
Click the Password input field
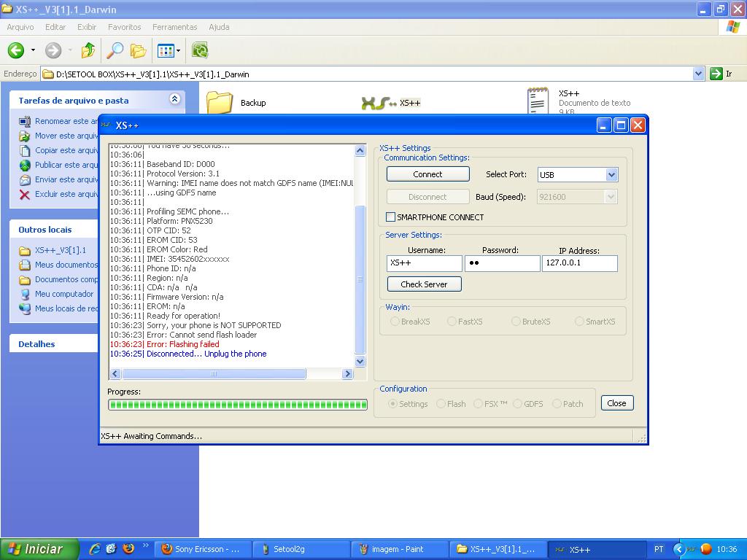click(x=503, y=263)
